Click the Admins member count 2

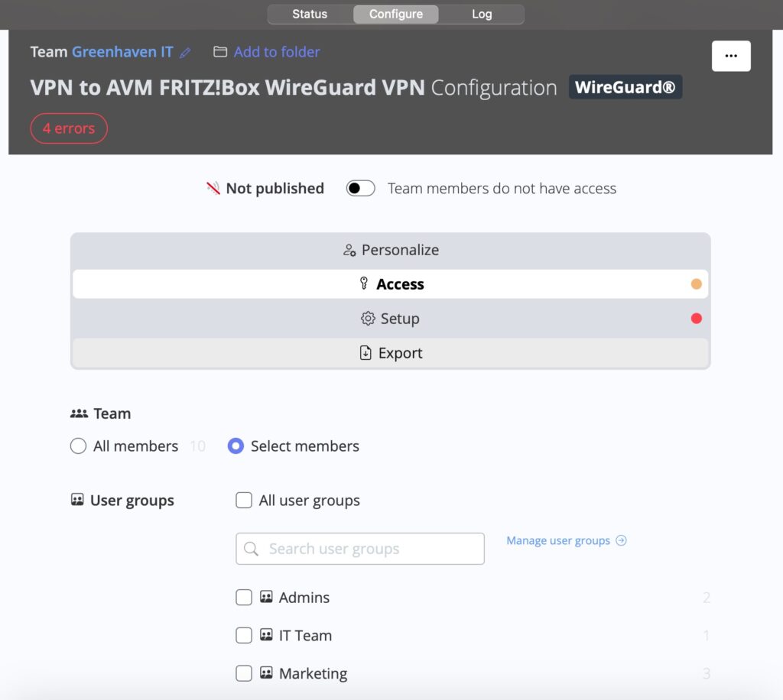706,598
